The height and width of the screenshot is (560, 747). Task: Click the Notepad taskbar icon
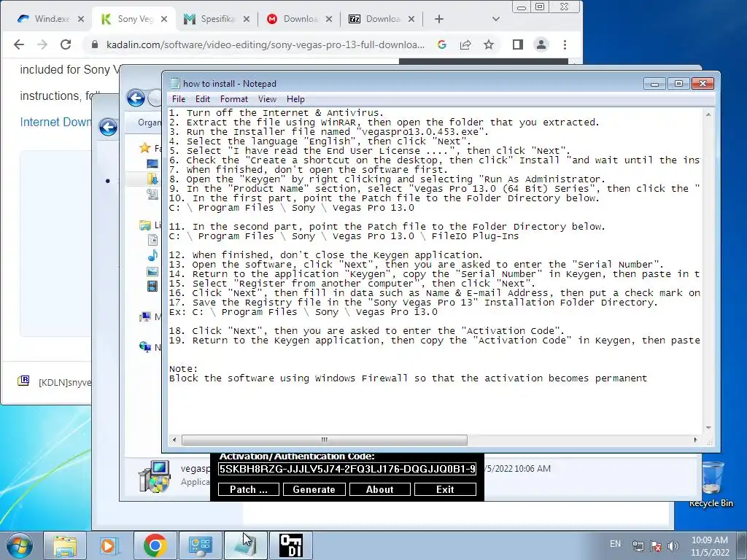pos(245,545)
